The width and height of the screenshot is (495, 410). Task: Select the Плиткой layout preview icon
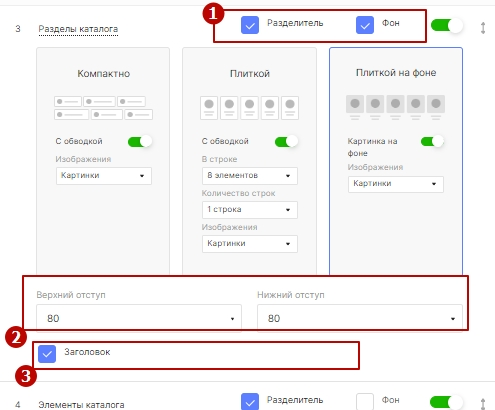tap(249, 108)
